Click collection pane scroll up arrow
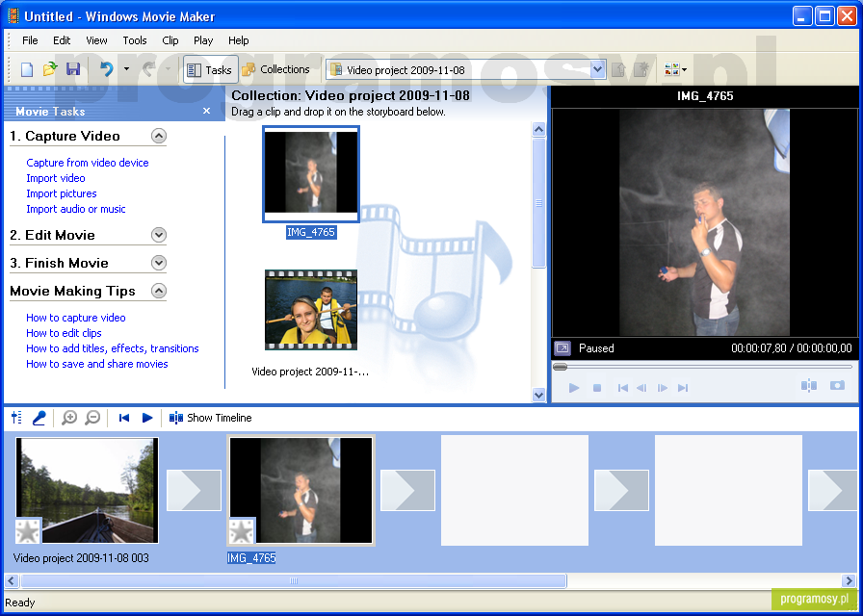 click(x=538, y=130)
